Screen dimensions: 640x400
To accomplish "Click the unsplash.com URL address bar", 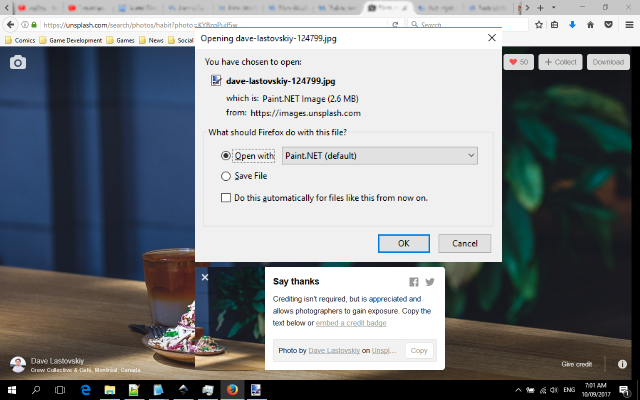I will tap(214, 25).
